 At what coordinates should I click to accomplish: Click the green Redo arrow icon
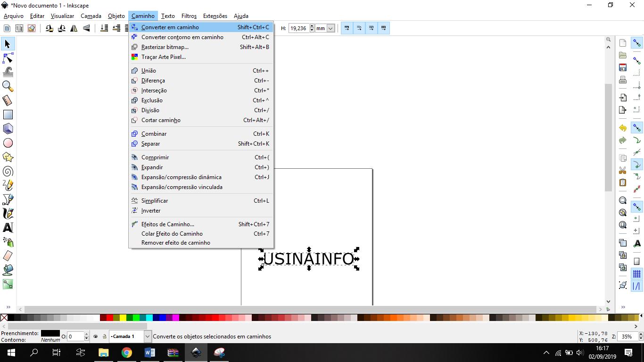pos(623,140)
